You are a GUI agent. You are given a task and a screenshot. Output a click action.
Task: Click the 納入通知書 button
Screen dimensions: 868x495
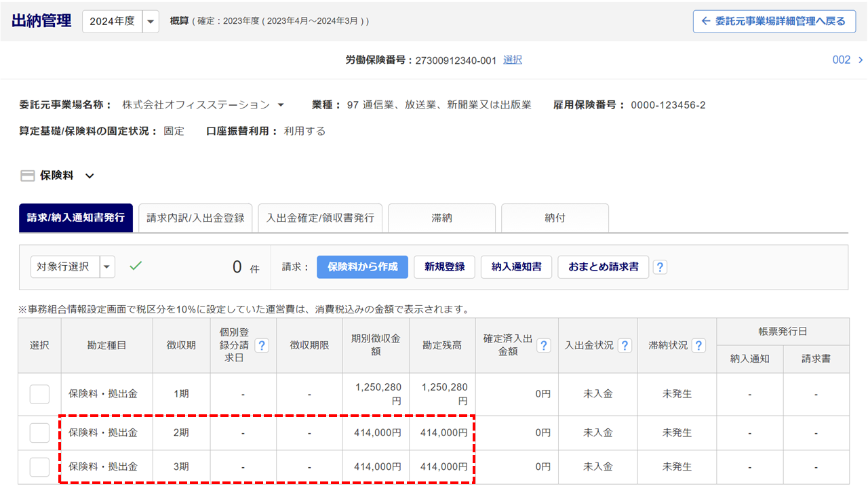click(x=516, y=267)
